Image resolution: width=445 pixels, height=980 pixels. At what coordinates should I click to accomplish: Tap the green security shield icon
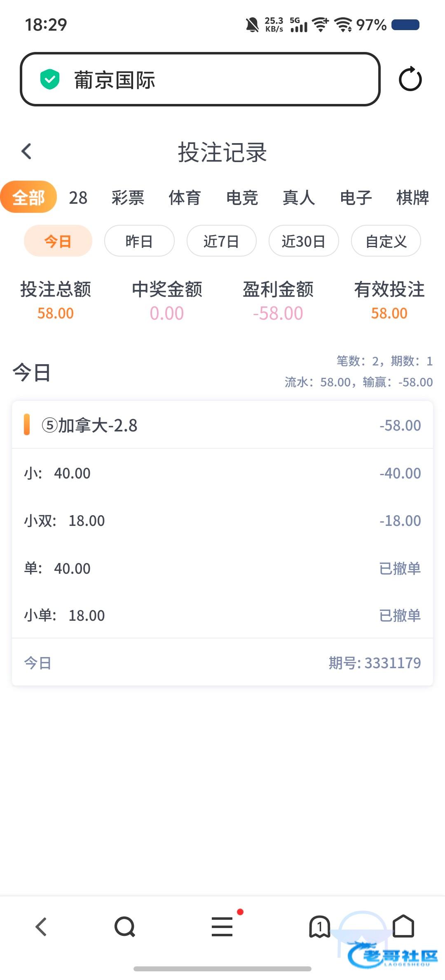point(50,79)
